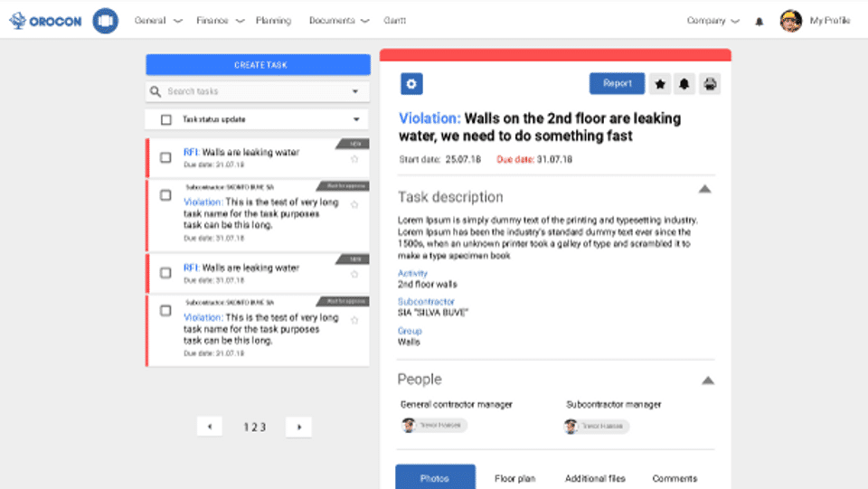Click the round blue icon beside Orocon logo
This screenshot has height=489, width=868.
pos(106,21)
